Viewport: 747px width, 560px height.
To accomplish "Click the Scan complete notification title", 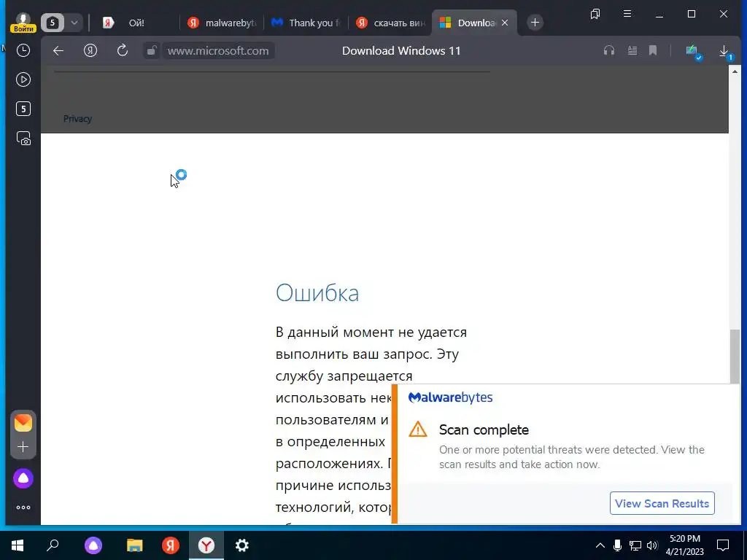I will click(x=484, y=429).
